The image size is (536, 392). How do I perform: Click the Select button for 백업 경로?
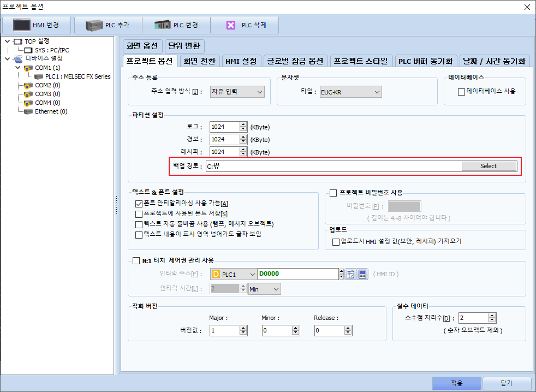pyautogui.click(x=489, y=166)
